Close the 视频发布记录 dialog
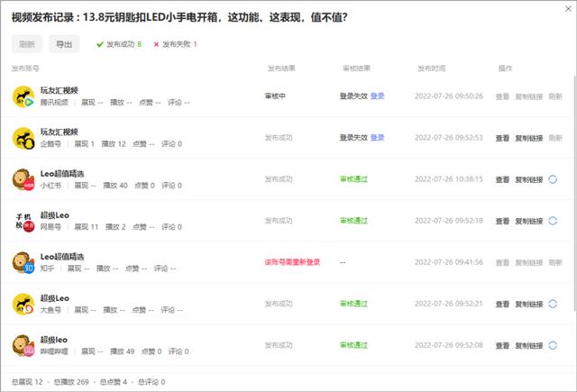The image size is (577, 392). (x=568, y=9)
